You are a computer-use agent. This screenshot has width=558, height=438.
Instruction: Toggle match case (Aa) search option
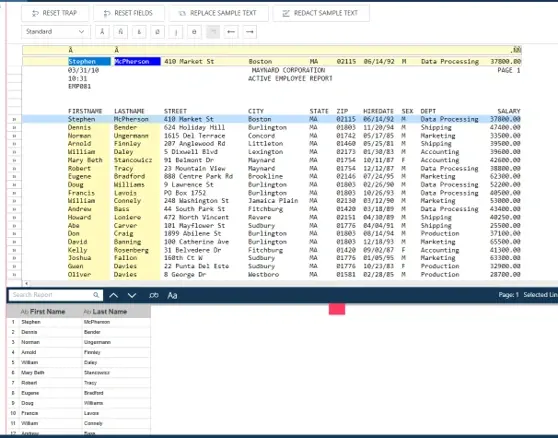(x=172, y=295)
